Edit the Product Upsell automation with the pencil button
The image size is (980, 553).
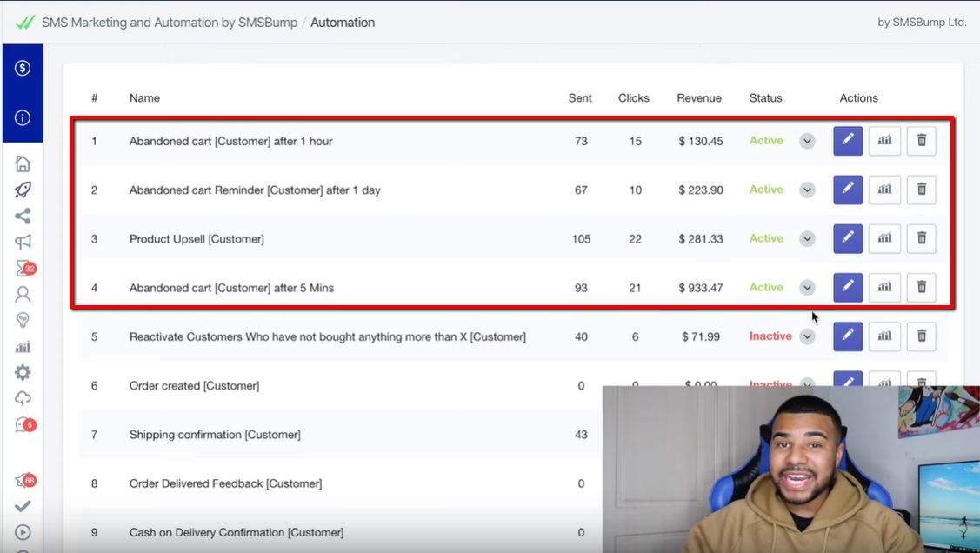pyautogui.click(x=847, y=238)
